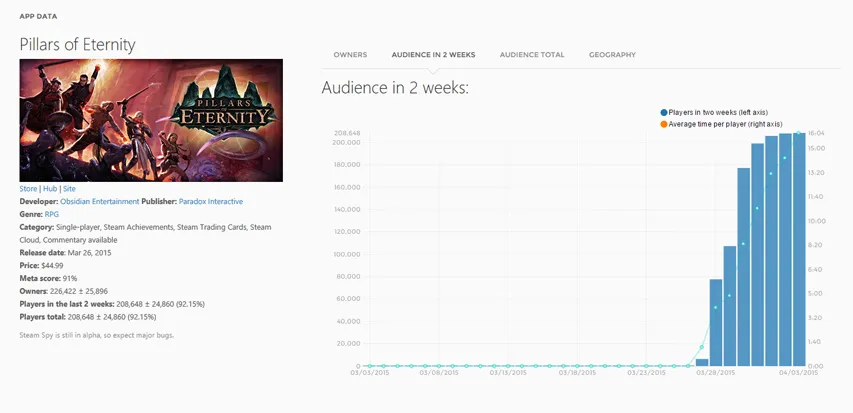The image size is (853, 413).
Task: Click the shortest bar near 03/28/2015
Action: click(702, 362)
